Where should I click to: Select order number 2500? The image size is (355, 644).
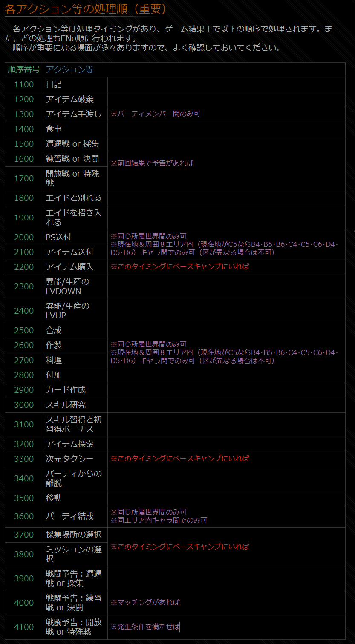pyautogui.click(x=24, y=331)
